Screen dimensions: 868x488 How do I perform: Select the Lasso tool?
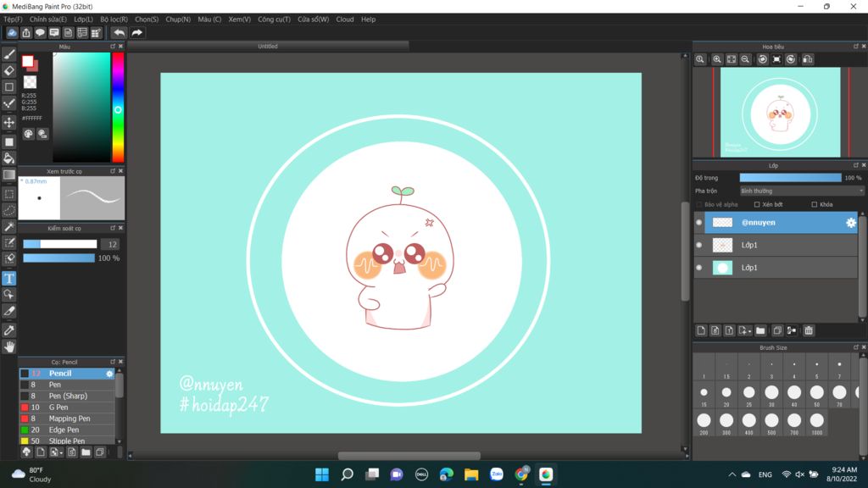8,211
